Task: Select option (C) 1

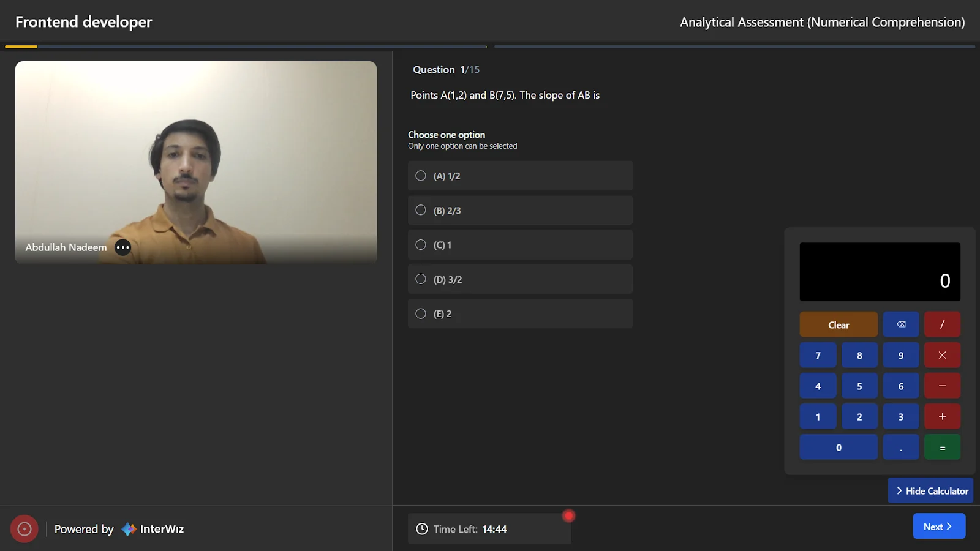Action: pos(520,245)
